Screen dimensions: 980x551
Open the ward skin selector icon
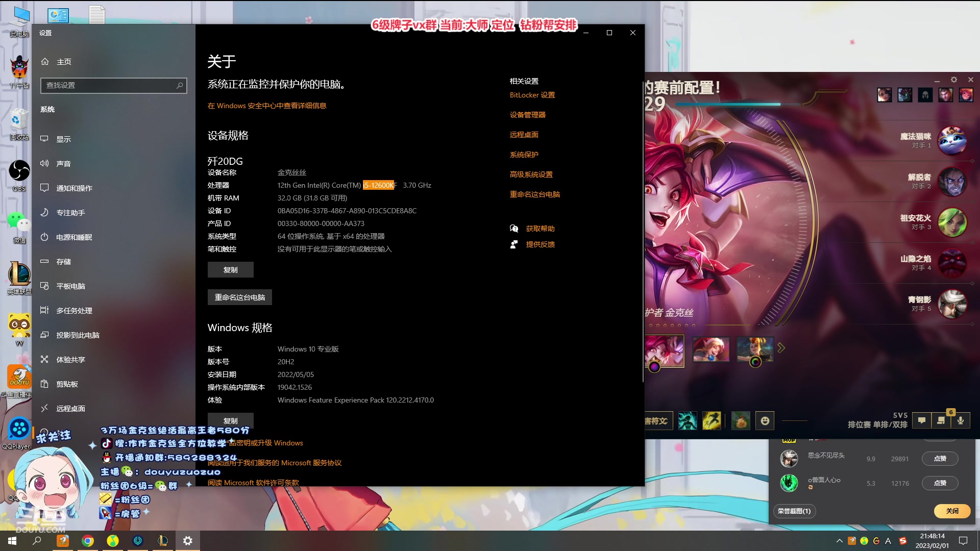(741, 421)
